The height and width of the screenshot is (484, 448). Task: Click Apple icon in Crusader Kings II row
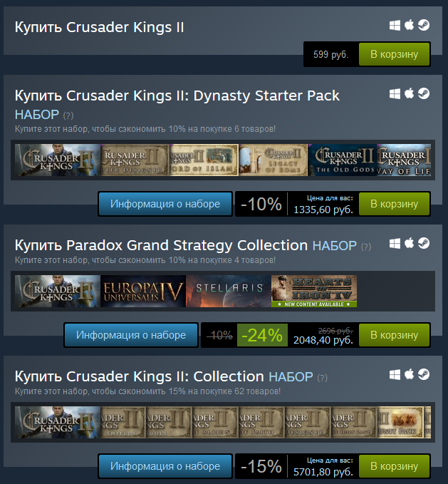(409, 25)
